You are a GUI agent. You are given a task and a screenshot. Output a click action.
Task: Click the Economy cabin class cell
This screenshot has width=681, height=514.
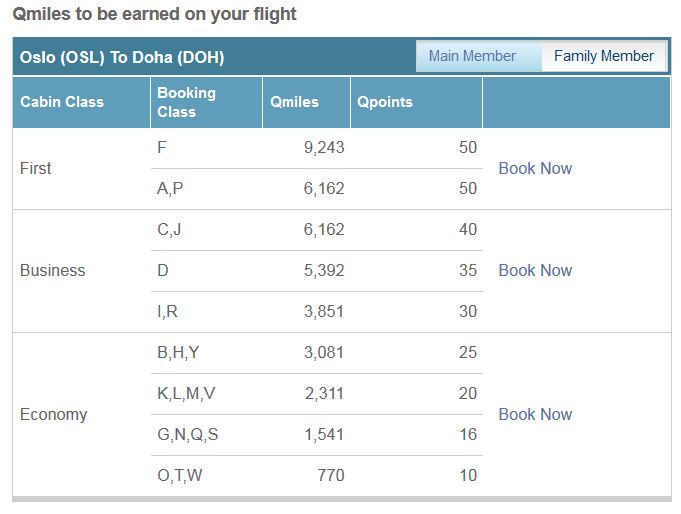click(53, 415)
